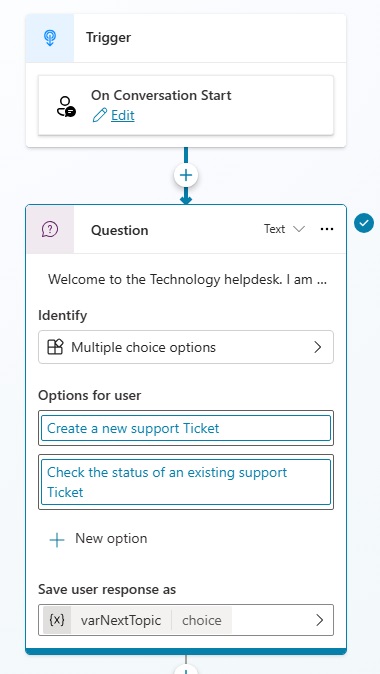Click the plus icon next to New option
380x674 pixels.
[57, 540]
